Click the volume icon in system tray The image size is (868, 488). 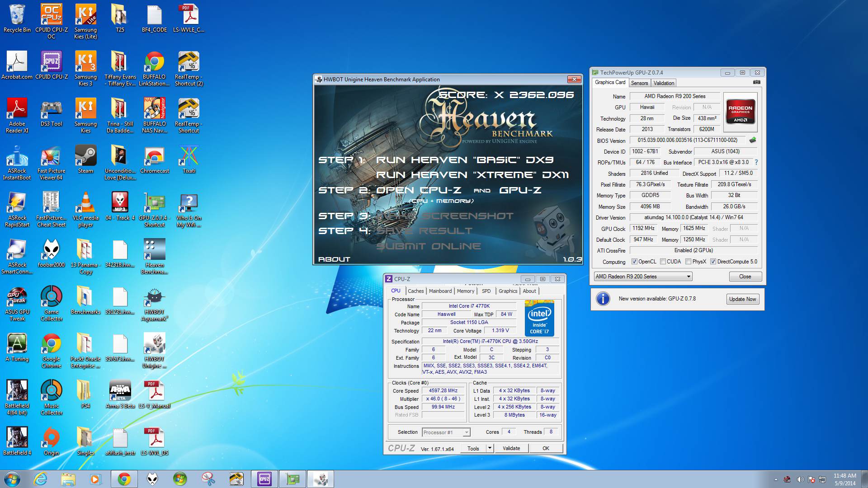pos(800,479)
